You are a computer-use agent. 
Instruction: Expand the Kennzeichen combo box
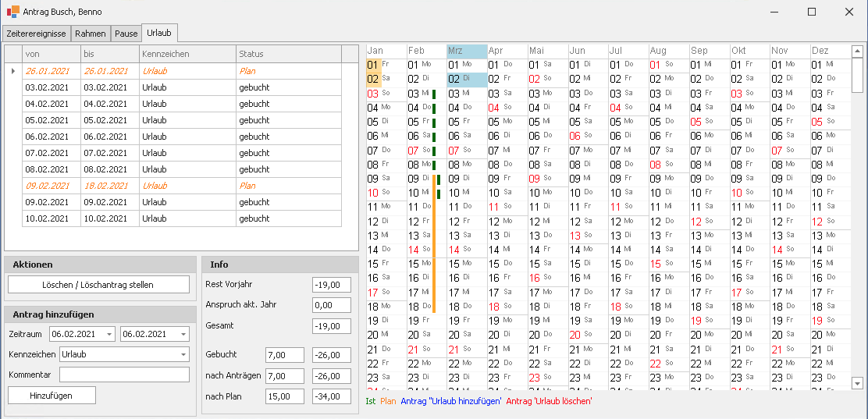[183, 354]
